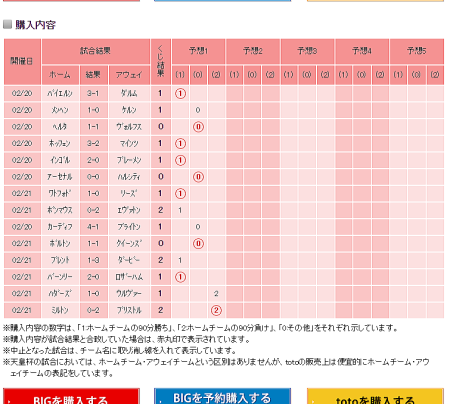Click the uncircled 2 in ハダーズ row
This screenshot has width=450, height=404.
(216, 293)
